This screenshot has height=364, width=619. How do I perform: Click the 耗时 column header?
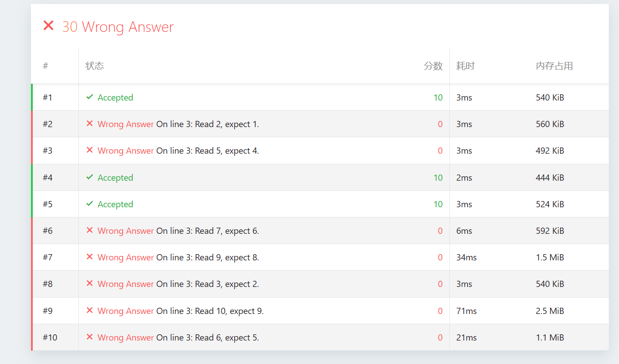(x=465, y=66)
